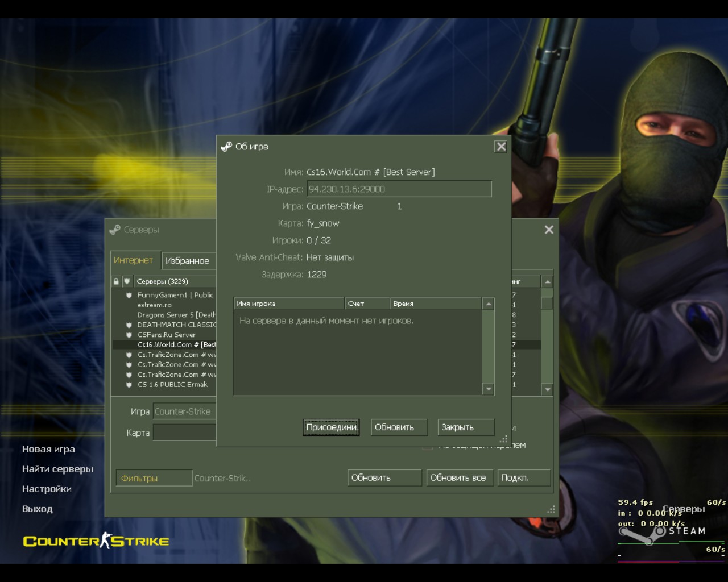
Task: Click the IP address field 94.230.13.6:29000
Action: click(399, 189)
